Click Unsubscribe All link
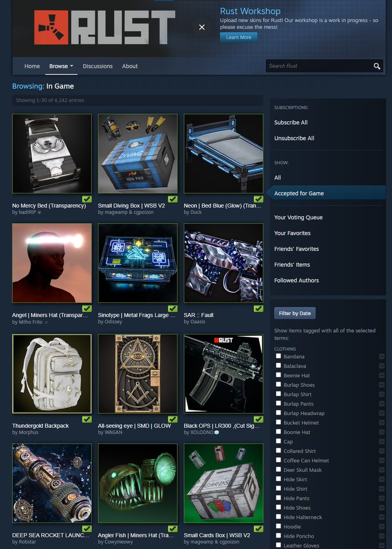Viewport: 392px width, 549px height. point(294,138)
